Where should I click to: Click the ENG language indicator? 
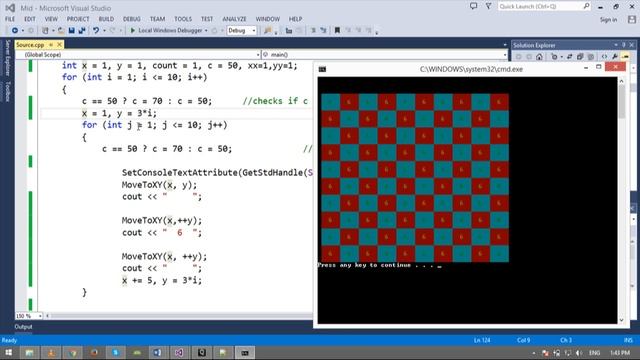click(594, 353)
